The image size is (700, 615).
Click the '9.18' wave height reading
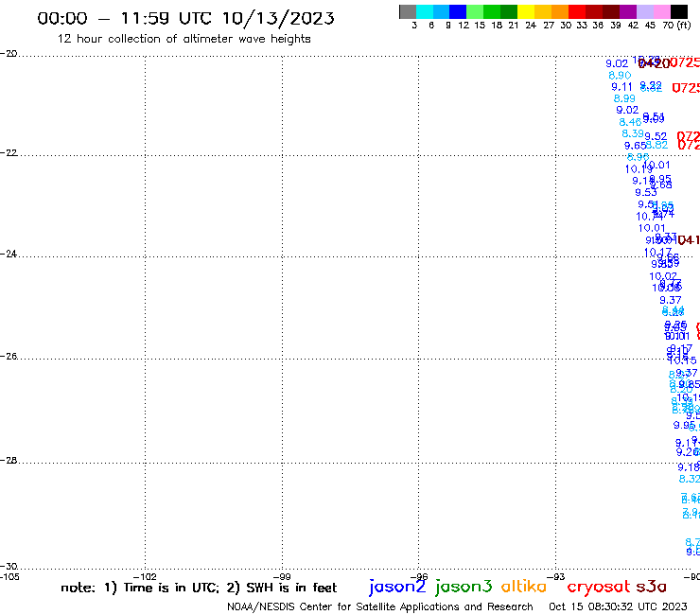tap(689, 467)
